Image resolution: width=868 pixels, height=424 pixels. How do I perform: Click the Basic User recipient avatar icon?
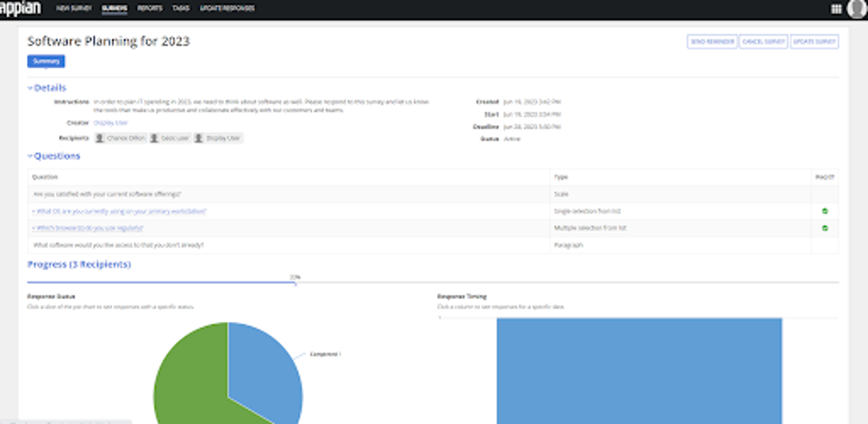(x=154, y=138)
